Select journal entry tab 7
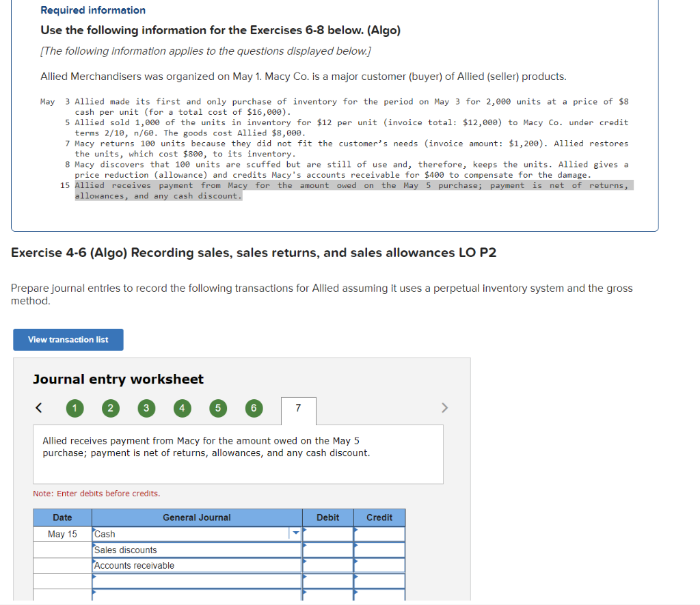This screenshot has height=605, width=700. click(299, 410)
